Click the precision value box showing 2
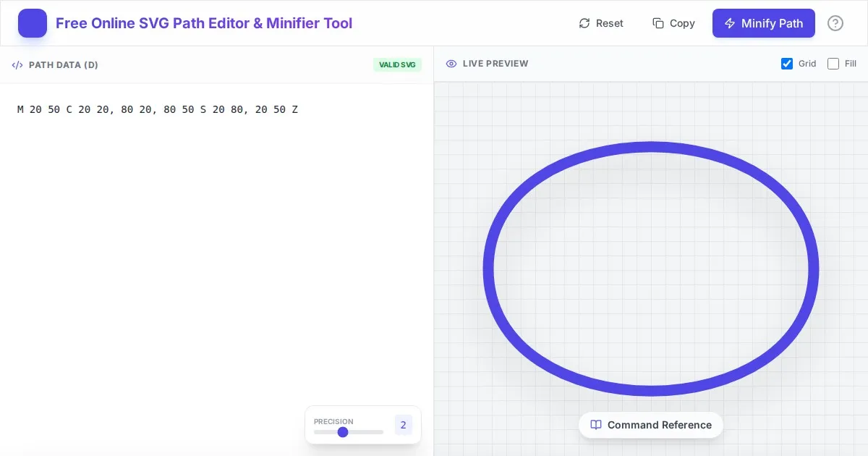The image size is (868, 456). pos(403,425)
